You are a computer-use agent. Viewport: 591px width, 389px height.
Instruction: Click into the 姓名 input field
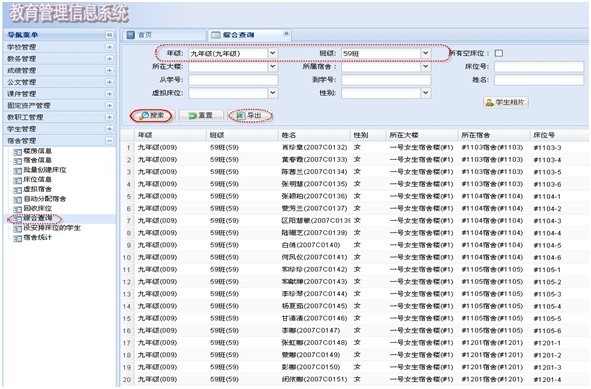[x=539, y=80]
